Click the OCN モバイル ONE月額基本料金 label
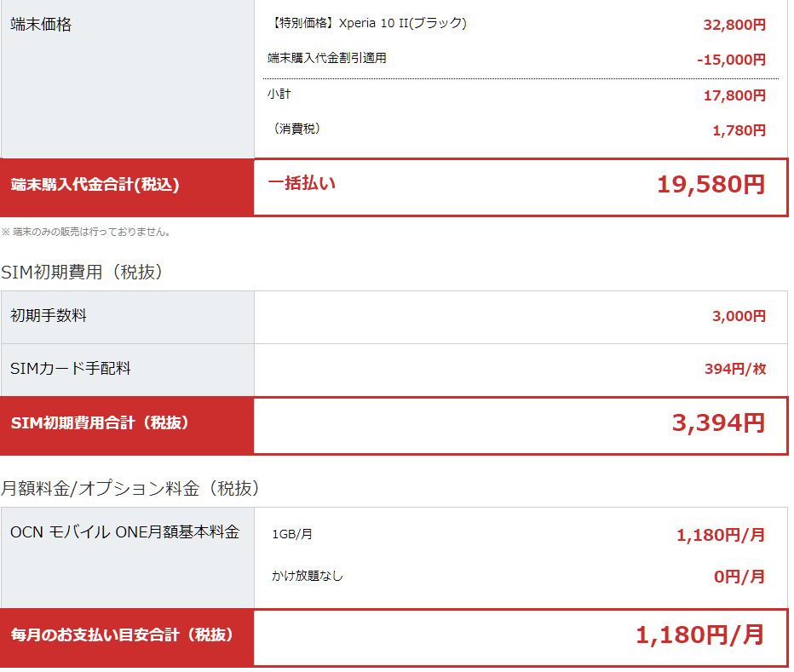 [124, 533]
